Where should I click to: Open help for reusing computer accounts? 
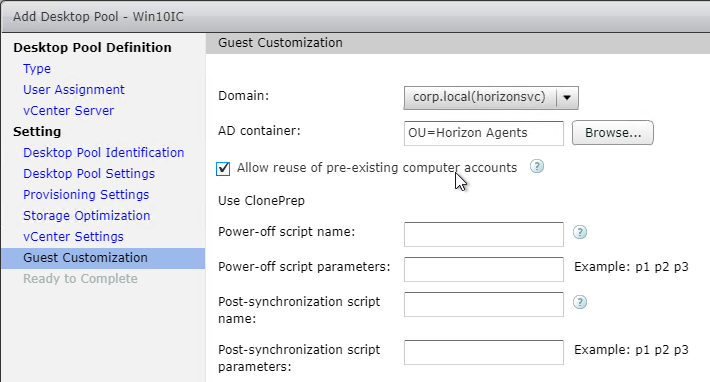(537, 167)
